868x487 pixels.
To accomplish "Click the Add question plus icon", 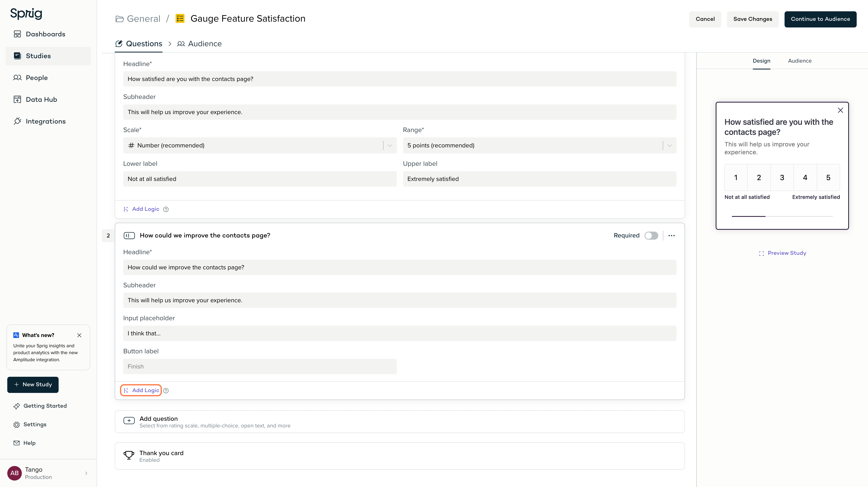I will point(129,421).
